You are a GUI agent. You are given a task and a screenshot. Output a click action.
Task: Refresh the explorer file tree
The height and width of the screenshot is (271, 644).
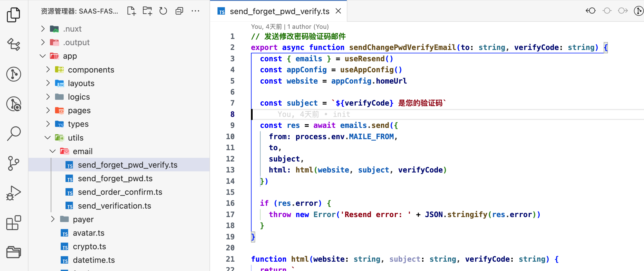click(163, 11)
